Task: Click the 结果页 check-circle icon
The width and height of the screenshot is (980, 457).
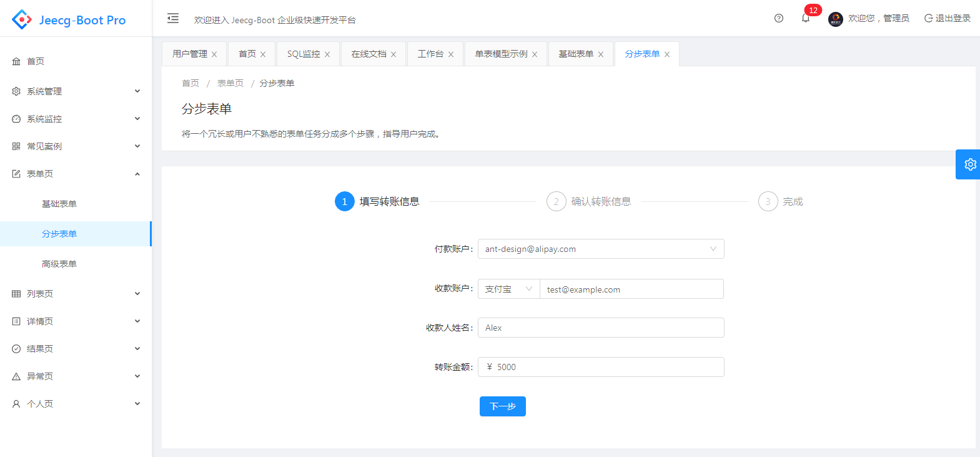Action: tap(16, 349)
